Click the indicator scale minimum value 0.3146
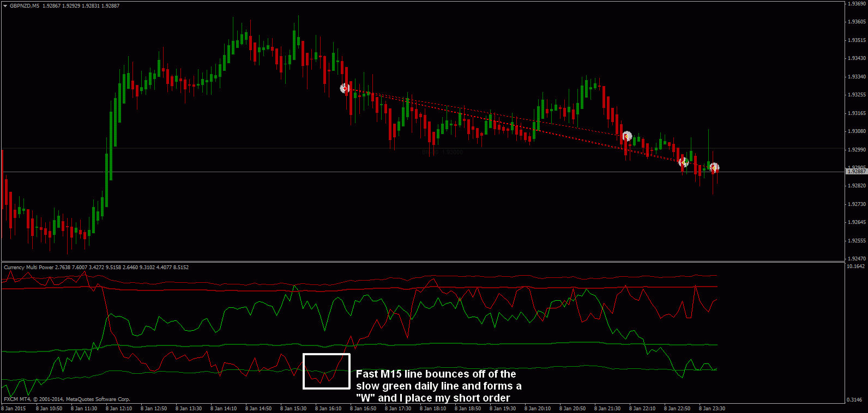The width and height of the screenshot is (868, 413). pos(854,400)
